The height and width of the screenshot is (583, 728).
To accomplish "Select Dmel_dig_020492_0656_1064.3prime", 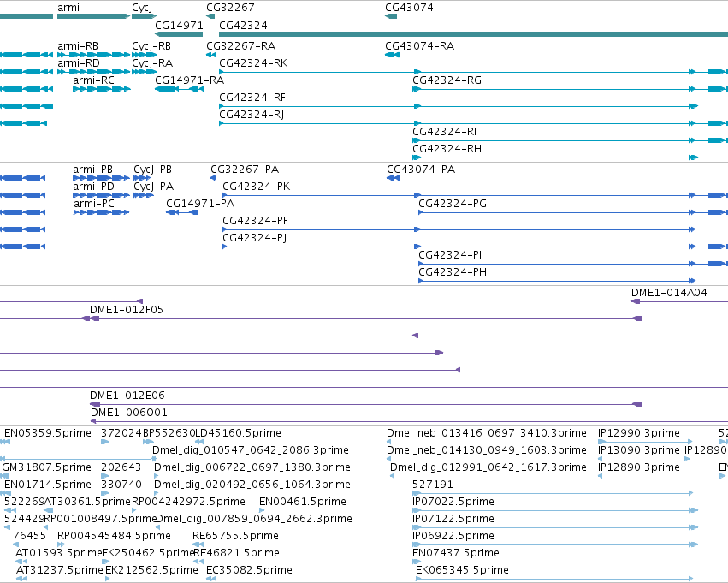I will [x=252, y=485].
